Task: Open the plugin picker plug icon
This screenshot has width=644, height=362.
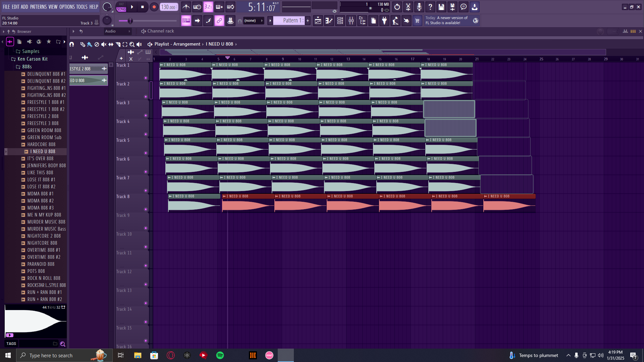Action: (384, 21)
